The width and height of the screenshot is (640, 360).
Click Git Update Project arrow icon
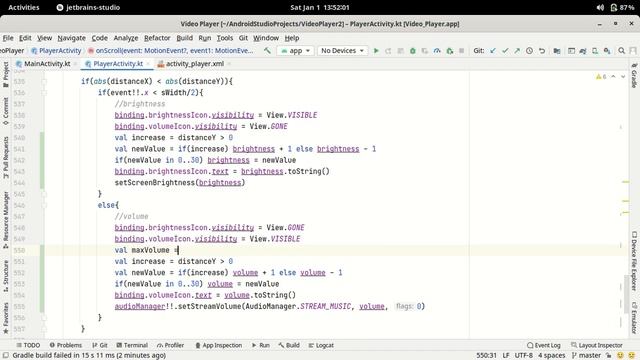pyautogui.click(x=493, y=51)
